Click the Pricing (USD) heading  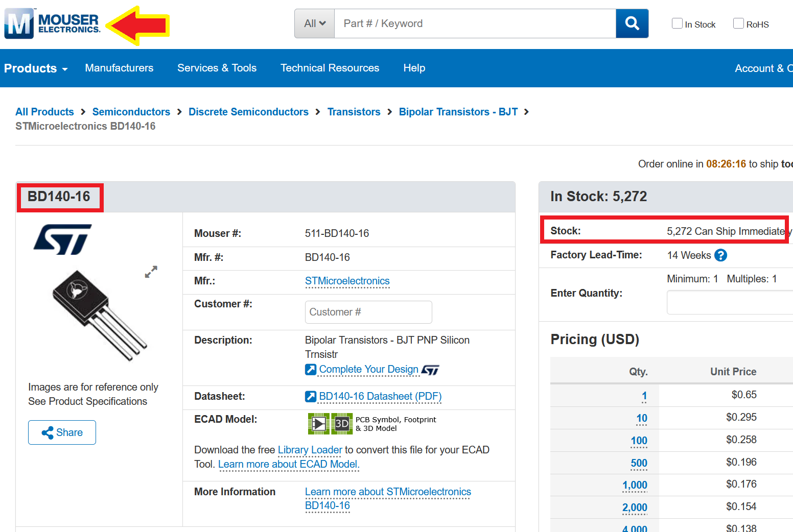595,340
